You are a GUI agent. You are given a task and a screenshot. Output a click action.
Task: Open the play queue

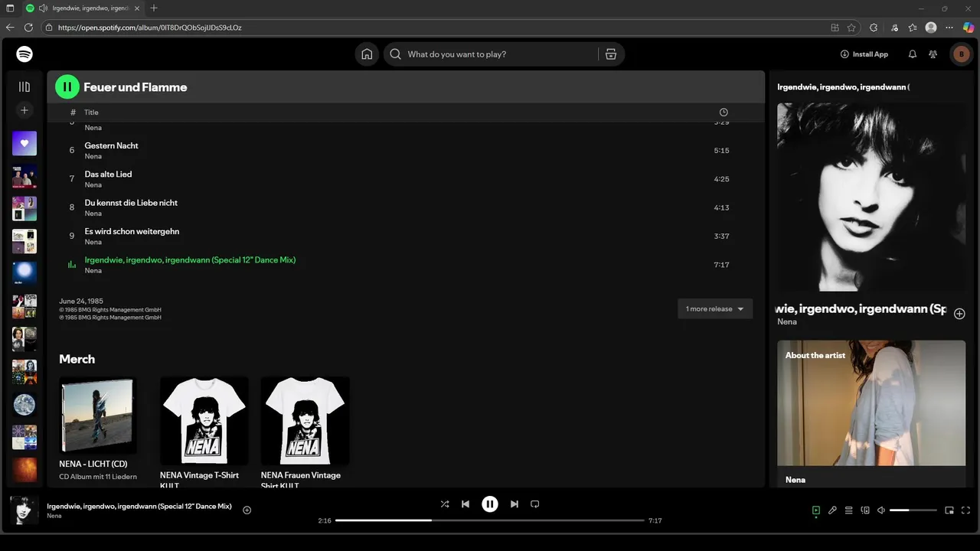(848, 510)
